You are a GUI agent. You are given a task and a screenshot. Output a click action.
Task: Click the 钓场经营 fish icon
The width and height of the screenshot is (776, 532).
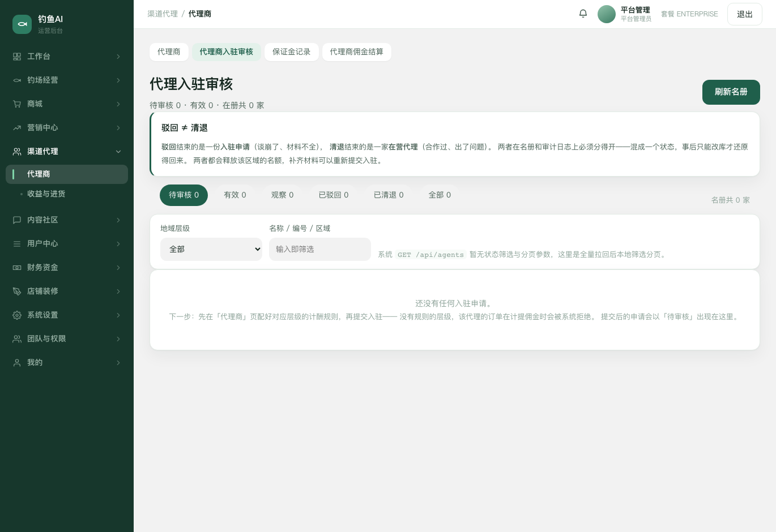[x=17, y=80]
